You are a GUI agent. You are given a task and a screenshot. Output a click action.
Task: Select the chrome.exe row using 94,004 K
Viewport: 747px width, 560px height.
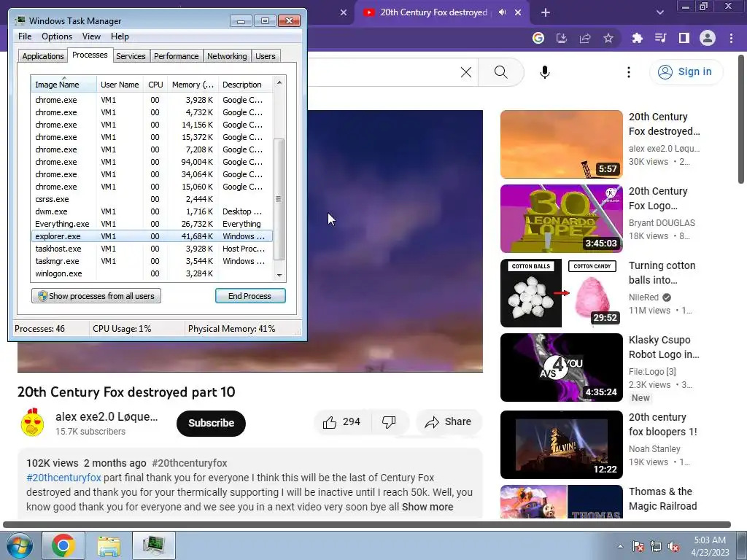coord(152,162)
